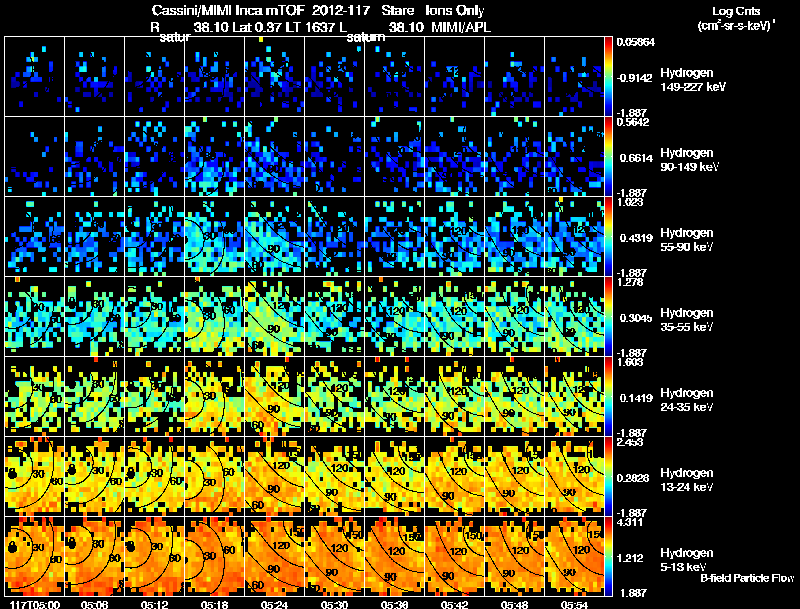Viewport: 800px width, 609px height.
Task: Click the 'Log Cnts' legend heading
Action: 736,11
